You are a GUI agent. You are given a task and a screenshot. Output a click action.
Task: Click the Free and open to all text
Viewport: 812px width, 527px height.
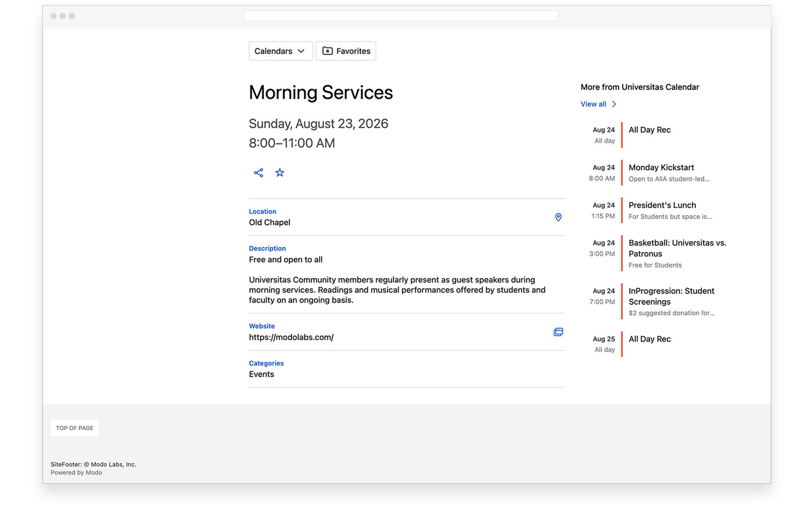click(286, 260)
